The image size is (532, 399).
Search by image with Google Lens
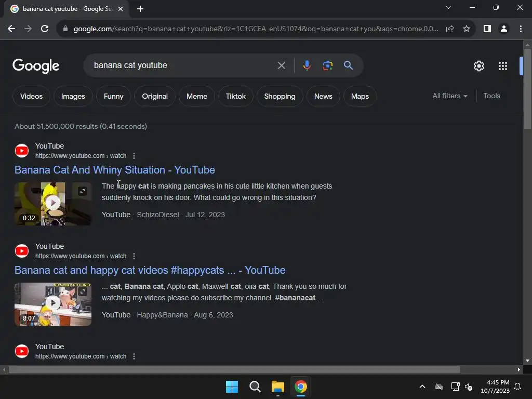327,65
